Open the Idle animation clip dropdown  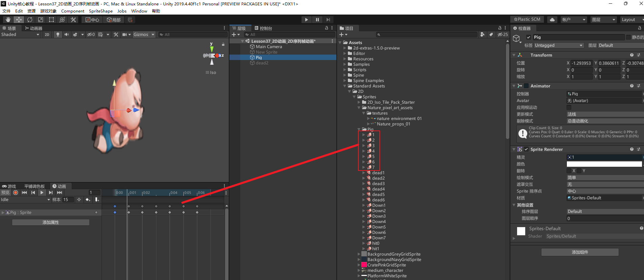pyautogui.click(x=26, y=200)
